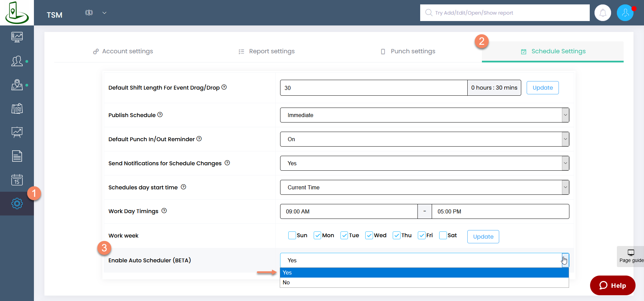Show help for Work Day Timings
This screenshot has width=644, height=301.
164,211
